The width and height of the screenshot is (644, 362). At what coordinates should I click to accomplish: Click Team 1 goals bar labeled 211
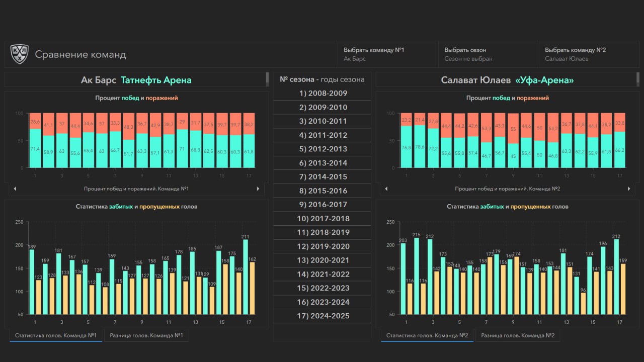(x=246, y=277)
